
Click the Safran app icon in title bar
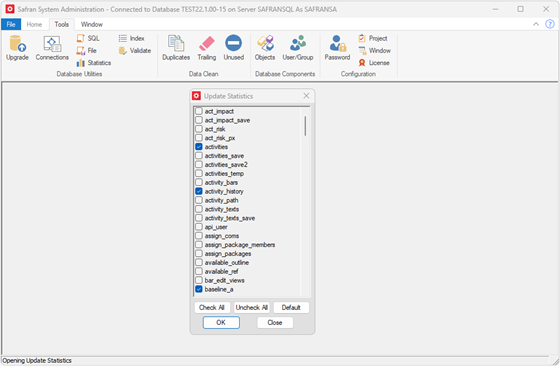click(10, 9)
